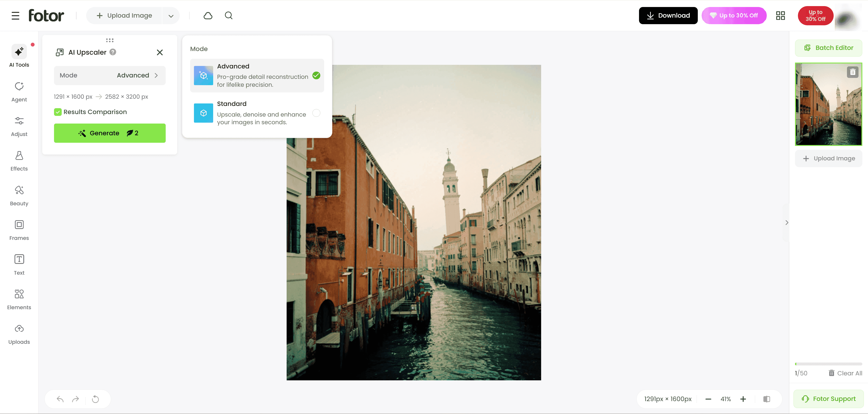868x414 pixels.
Task: Click the Venice canal canvas image
Action: coord(414,222)
